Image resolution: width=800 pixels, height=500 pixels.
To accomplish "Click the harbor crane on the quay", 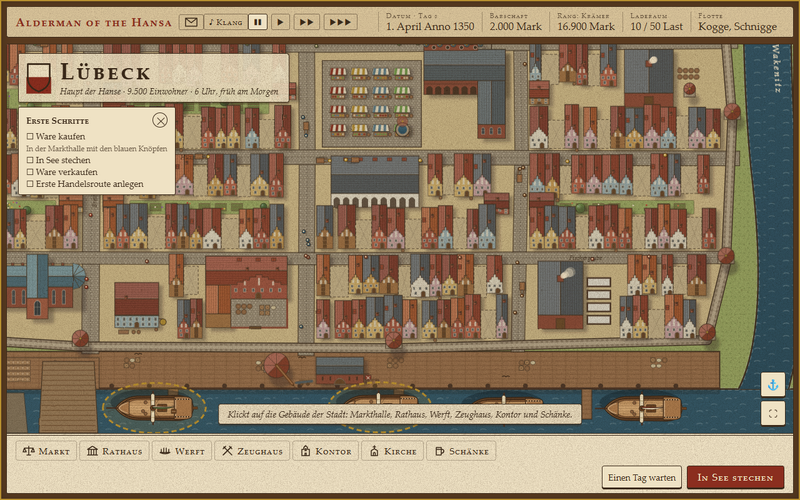I will [x=280, y=368].
